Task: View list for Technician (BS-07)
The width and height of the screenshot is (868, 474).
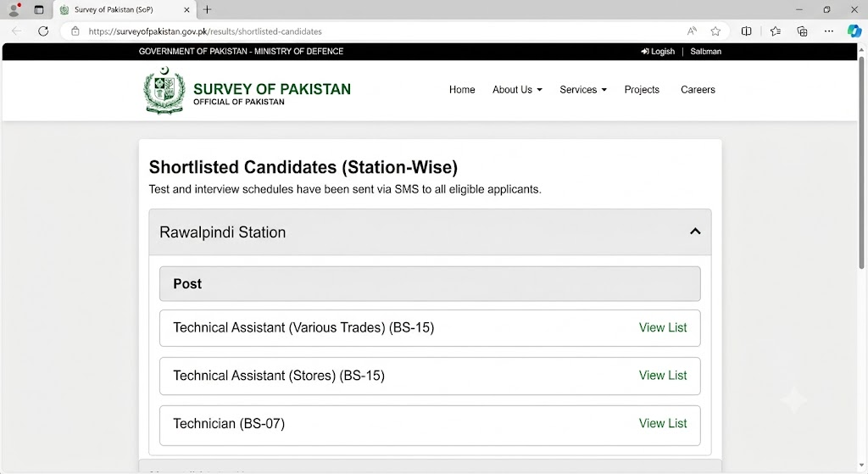Action: pos(663,424)
